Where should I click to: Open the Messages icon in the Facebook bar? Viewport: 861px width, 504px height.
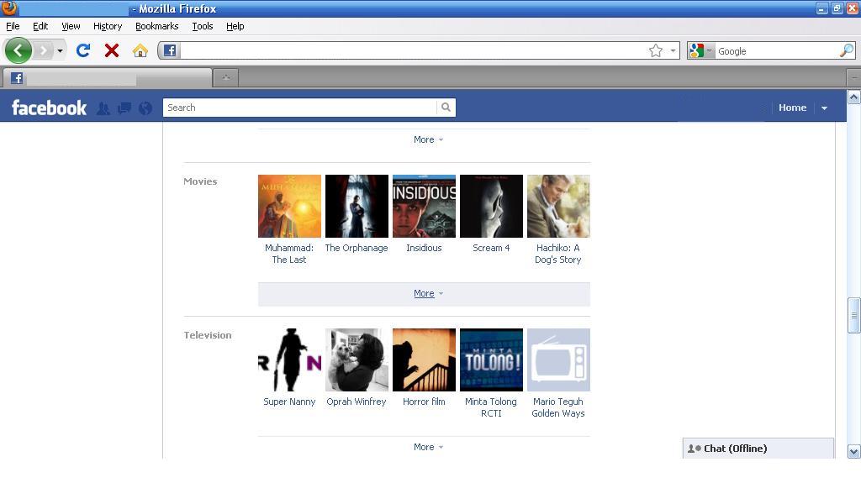tap(124, 108)
